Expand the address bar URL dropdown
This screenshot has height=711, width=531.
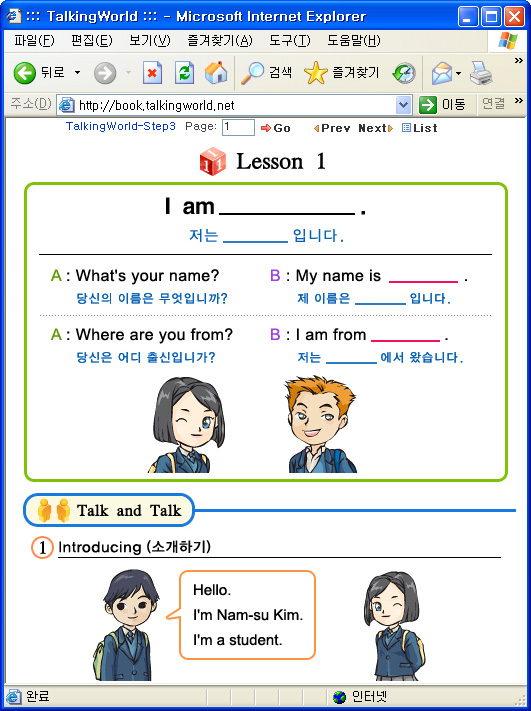coord(403,105)
